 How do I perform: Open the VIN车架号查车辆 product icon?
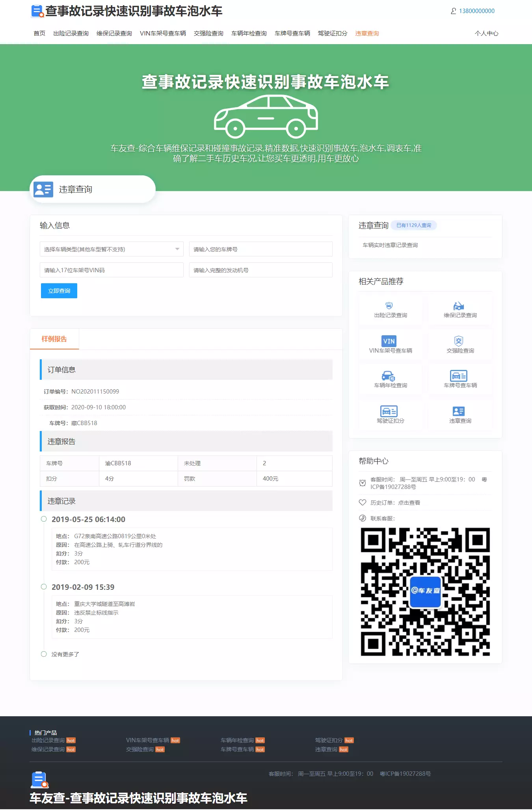389,341
